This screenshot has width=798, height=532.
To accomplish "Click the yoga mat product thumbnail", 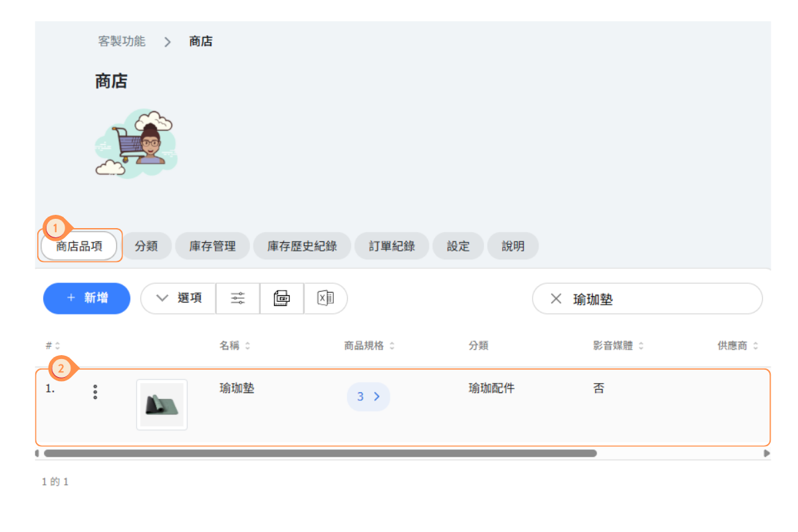I will click(x=162, y=404).
